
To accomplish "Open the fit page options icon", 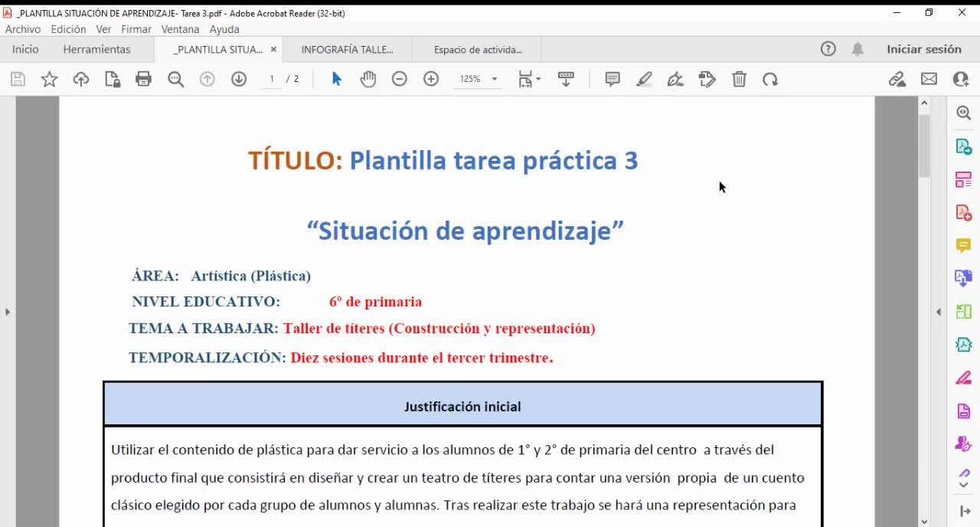I will tap(529, 79).
